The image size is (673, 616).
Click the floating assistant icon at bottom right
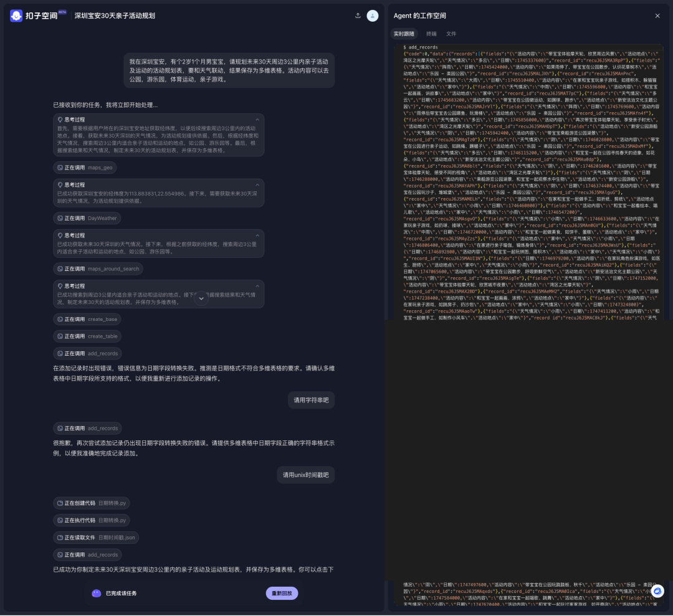coord(657,590)
